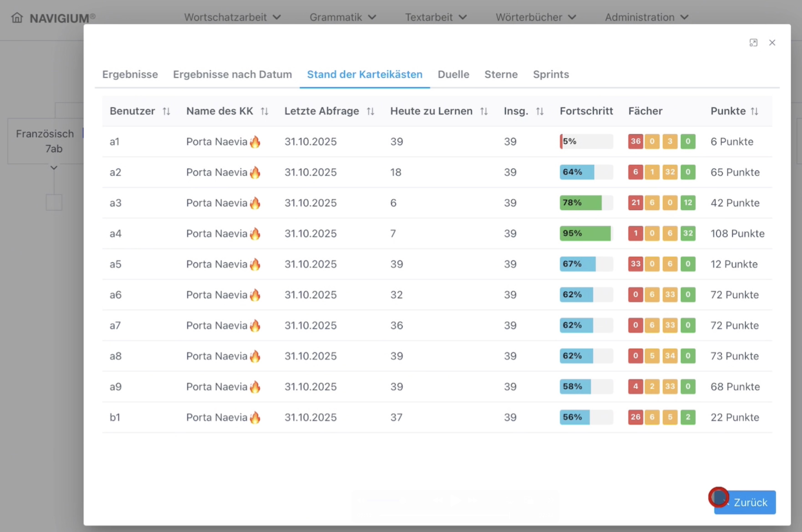
Task: Maximize the dialog with expand icon
Action: pyautogui.click(x=753, y=43)
